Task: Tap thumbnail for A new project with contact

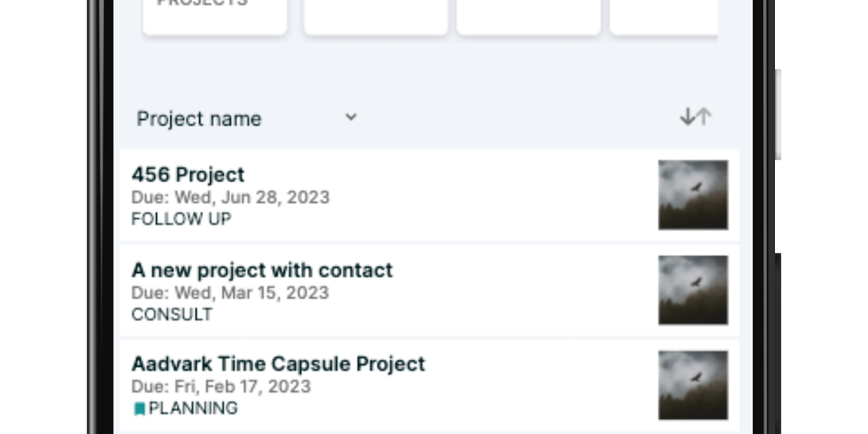Action: (x=693, y=290)
